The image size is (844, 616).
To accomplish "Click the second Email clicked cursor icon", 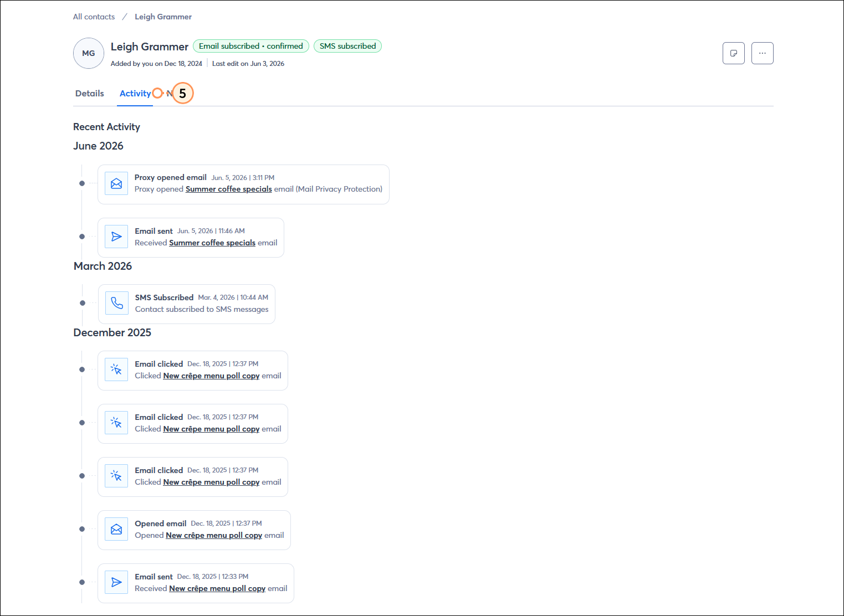I will [x=116, y=423].
